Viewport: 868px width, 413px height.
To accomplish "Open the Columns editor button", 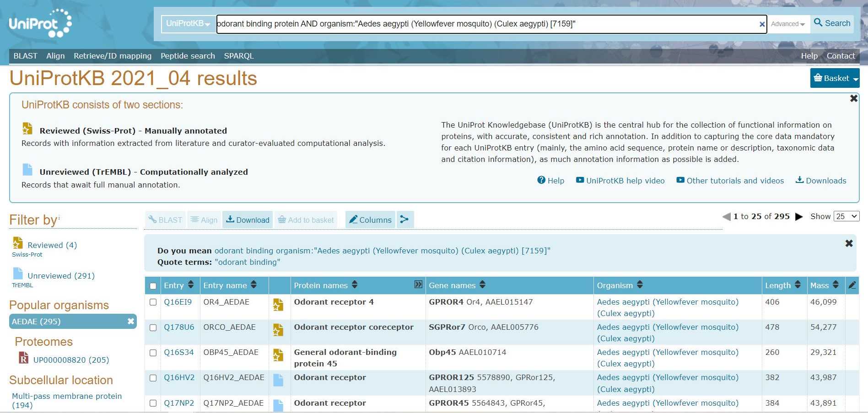I will tap(370, 220).
